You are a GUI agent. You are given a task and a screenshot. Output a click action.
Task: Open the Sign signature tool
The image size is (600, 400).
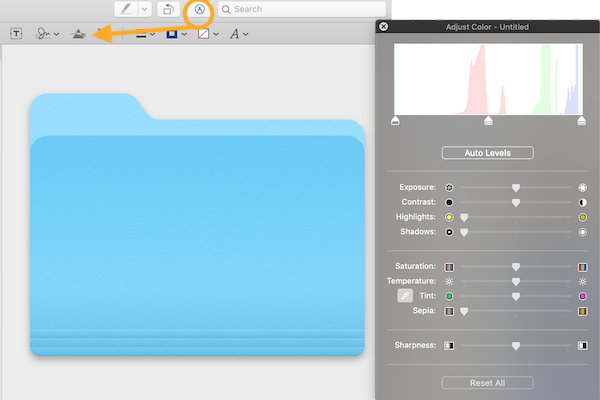[x=43, y=34]
